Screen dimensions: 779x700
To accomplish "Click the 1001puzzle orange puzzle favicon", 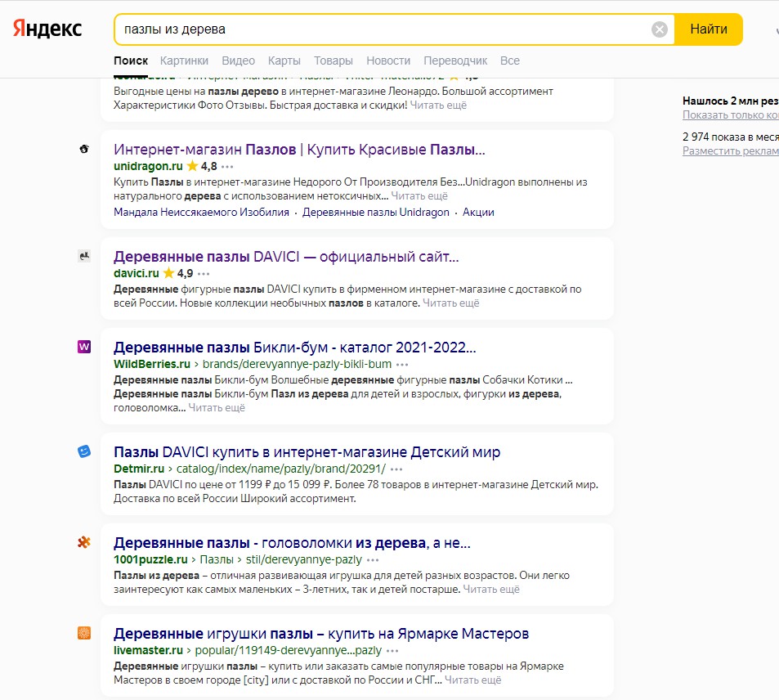I will point(84,542).
